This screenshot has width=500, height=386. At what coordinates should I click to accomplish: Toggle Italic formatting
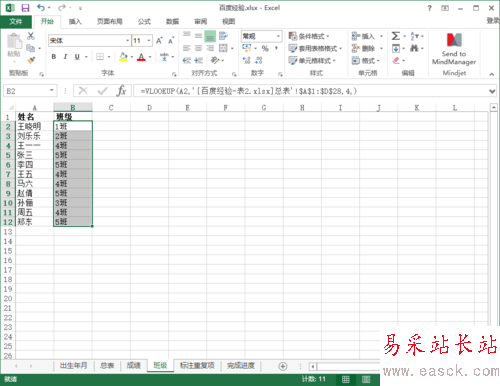65,57
